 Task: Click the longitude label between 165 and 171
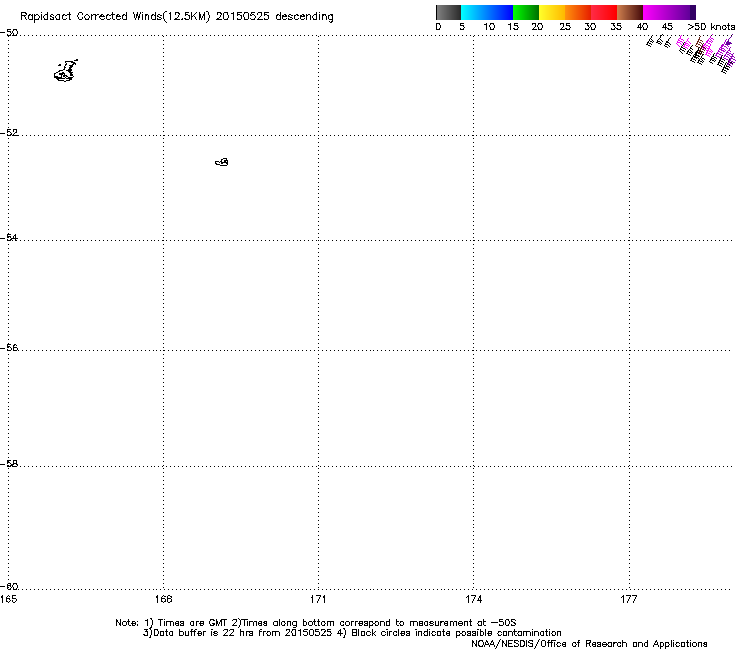(x=163, y=599)
